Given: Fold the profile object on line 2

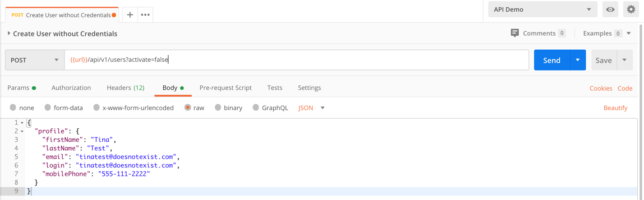Looking at the screenshot, I should coord(22,131).
